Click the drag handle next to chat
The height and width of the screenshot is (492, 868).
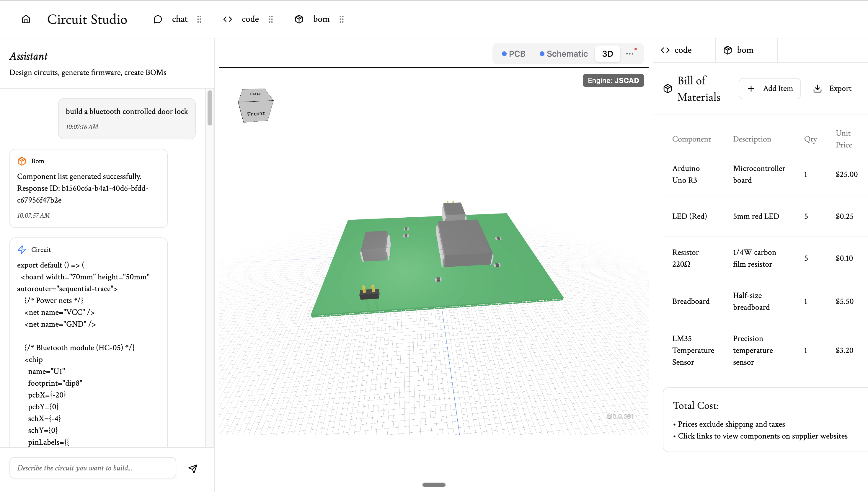click(x=199, y=19)
